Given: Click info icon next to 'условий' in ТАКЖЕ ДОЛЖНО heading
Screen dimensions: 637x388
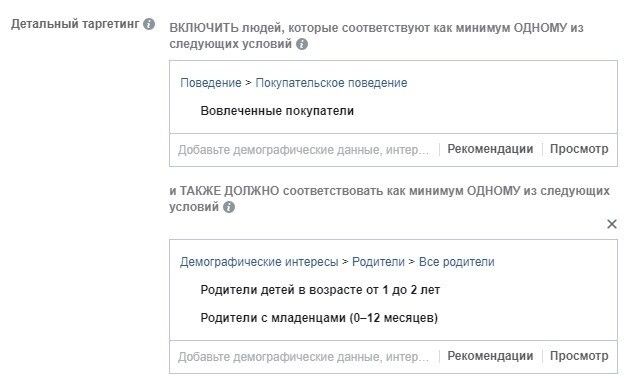Looking at the screenshot, I should 229,207.
